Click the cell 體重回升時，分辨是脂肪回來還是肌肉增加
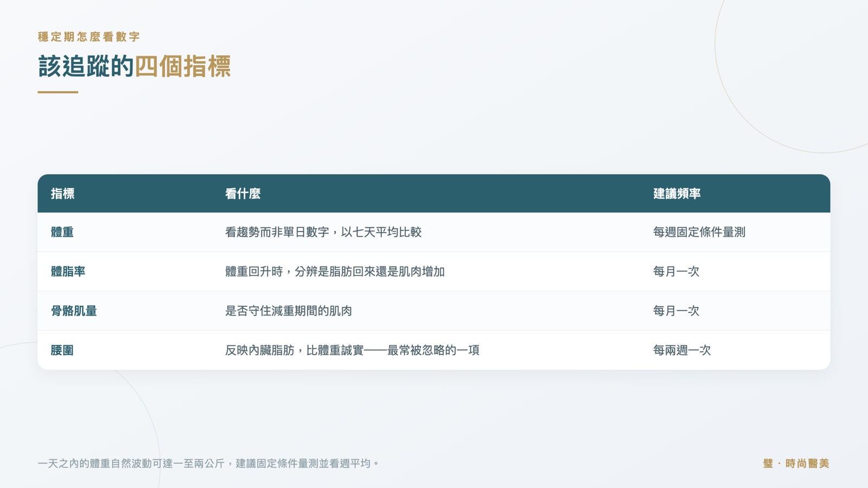868x488 pixels. click(335, 272)
